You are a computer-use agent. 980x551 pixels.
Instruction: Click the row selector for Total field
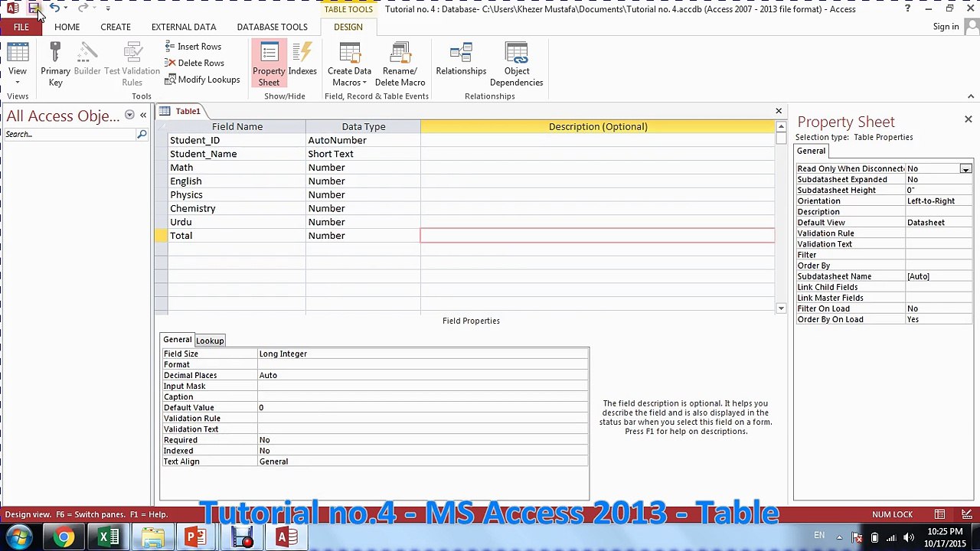161,236
